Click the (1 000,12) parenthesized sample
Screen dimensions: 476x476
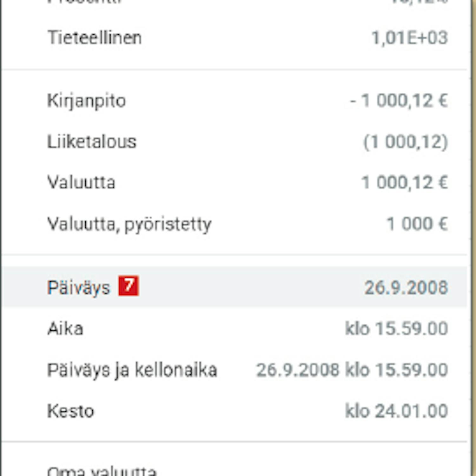[406, 142]
